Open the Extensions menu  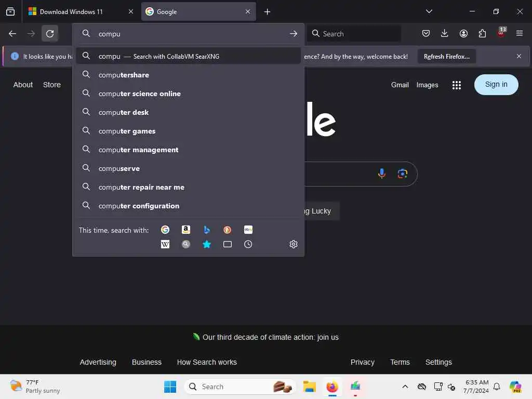click(x=482, y=33)
